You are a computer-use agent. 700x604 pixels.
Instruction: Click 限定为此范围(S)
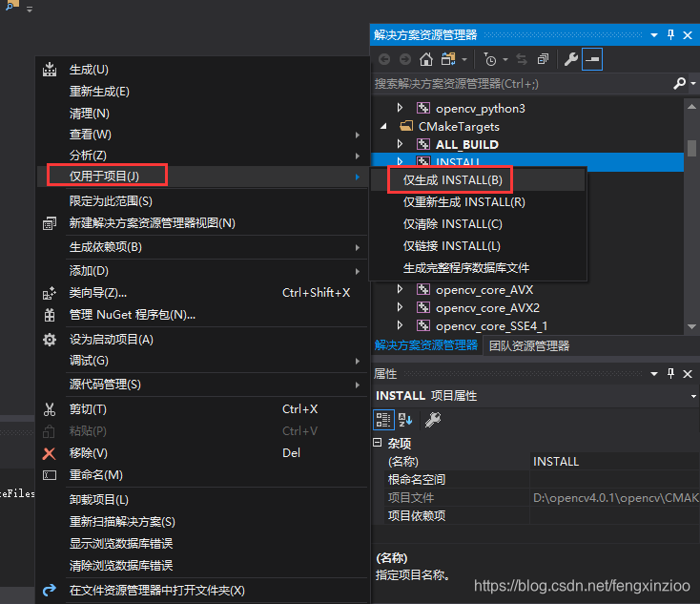pyautogui.click(x=203, y=201)
